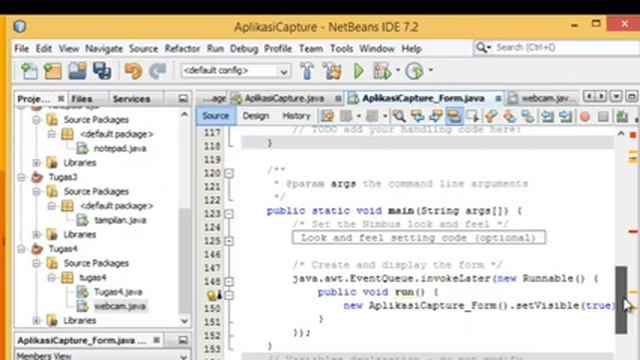
Task: Click the Save All toolbar icon
Action: pyautogui.click(x=102, y=71)
